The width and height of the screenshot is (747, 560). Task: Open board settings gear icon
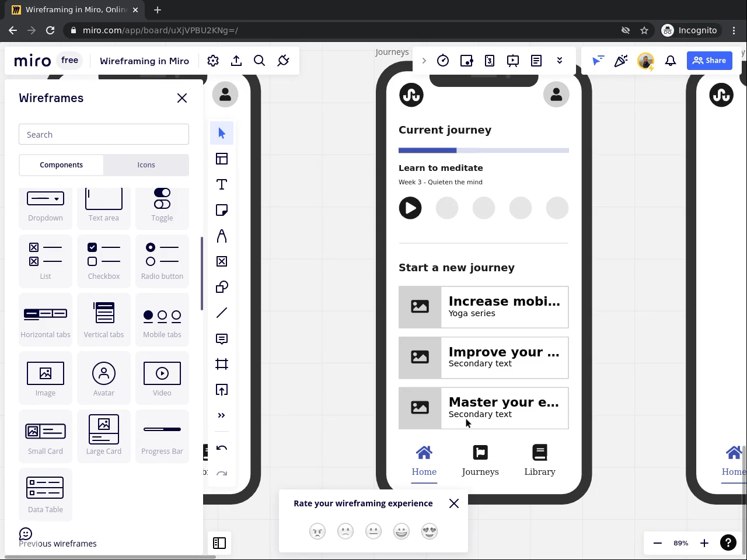pyautogui.click(x=213, y=61)
